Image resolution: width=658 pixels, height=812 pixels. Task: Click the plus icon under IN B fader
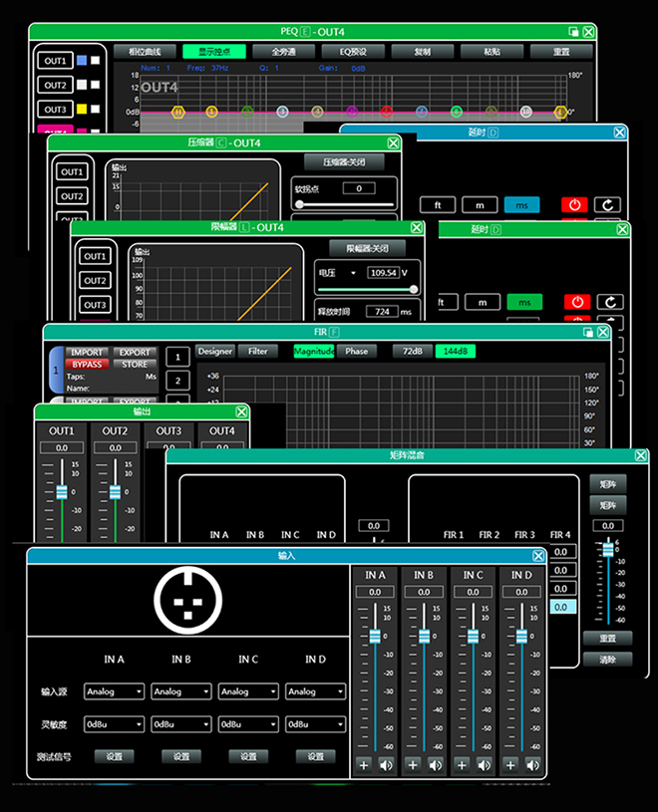tap(413, 765)
